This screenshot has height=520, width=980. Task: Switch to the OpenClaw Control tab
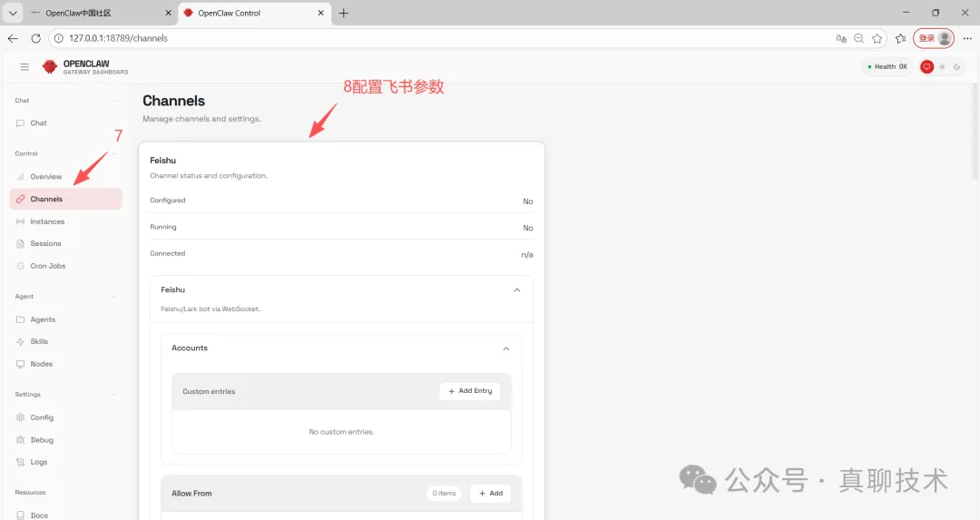tap(253, 13)
